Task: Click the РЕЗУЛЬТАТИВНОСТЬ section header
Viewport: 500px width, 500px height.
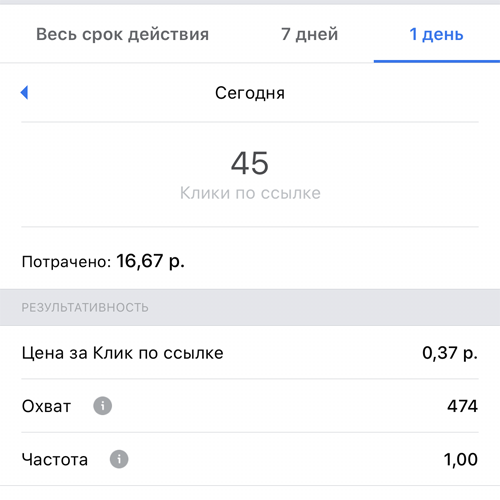Action: point(85,307)
